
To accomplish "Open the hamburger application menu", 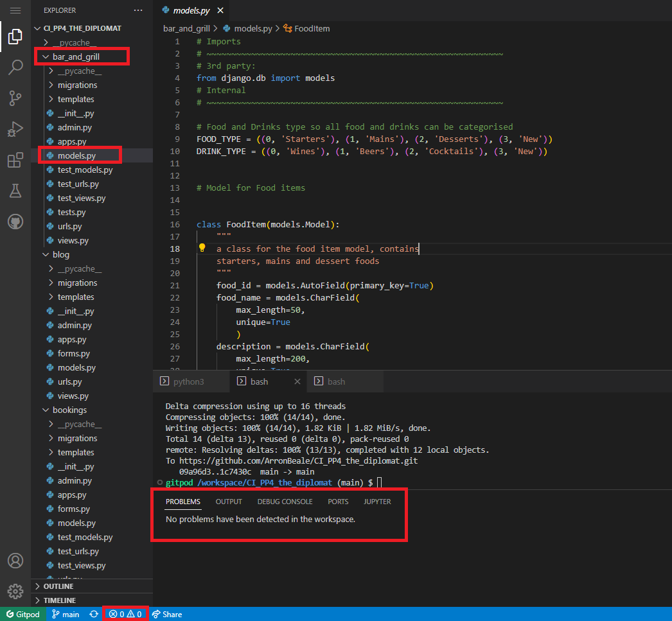I will point(15,10).
